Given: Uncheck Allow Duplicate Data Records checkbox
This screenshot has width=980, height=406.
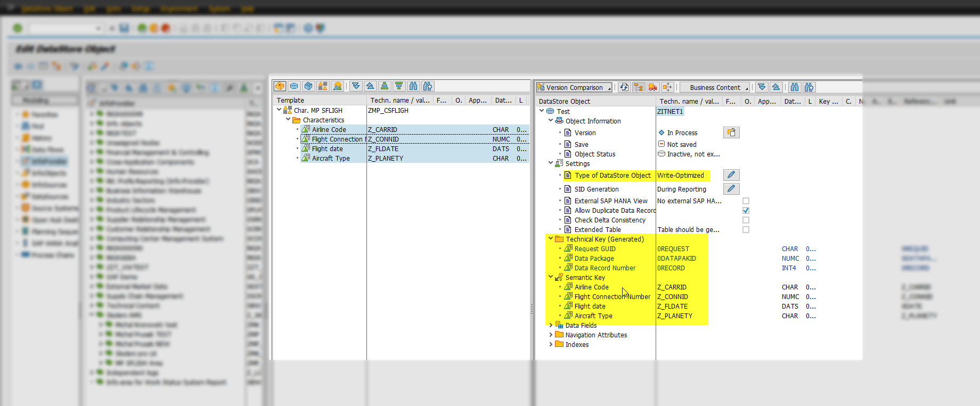Looking at the screenshot, I should point(746,211).
